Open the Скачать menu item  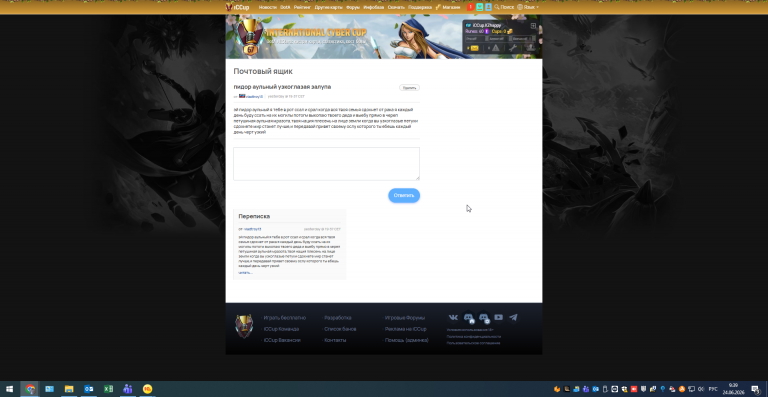396,7
